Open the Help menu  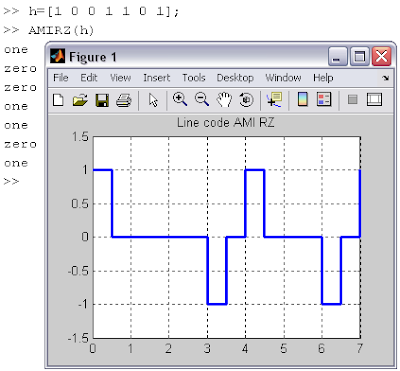323,78
